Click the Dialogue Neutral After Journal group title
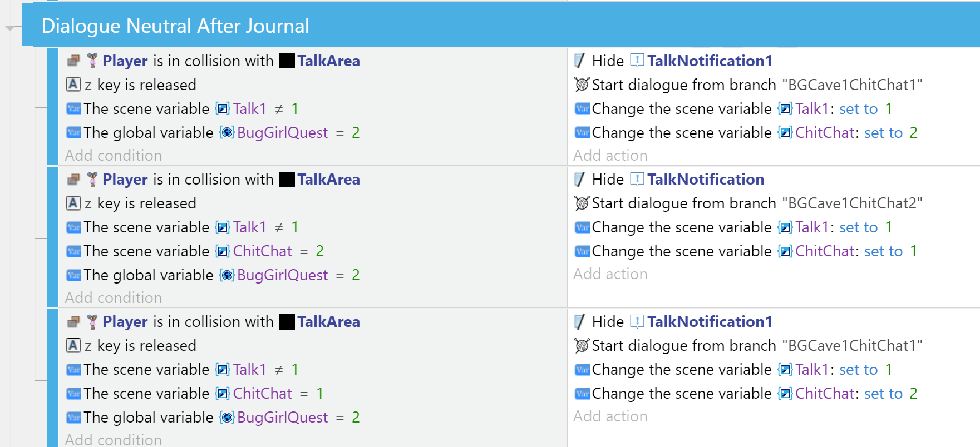This screenshot has width=980, height=447. click(x=175, y=26)
